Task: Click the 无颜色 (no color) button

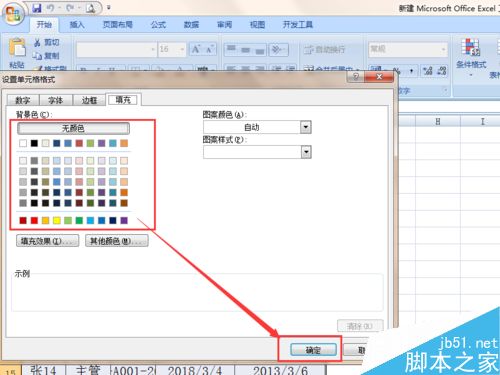Action: pos(73,128)
